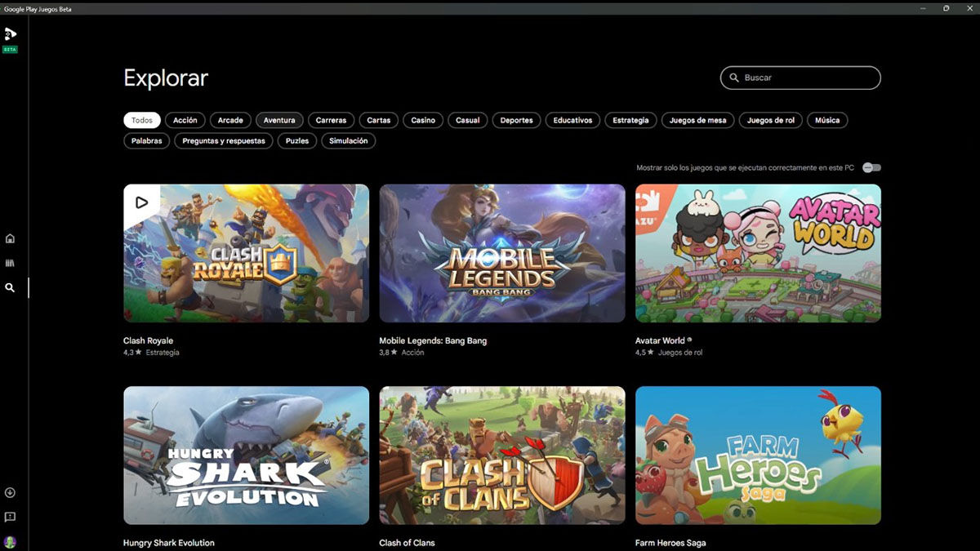This screenshot has height=551, width=980.
Task: Select the Search icon in the sidebar
Action: pos(10,287)
